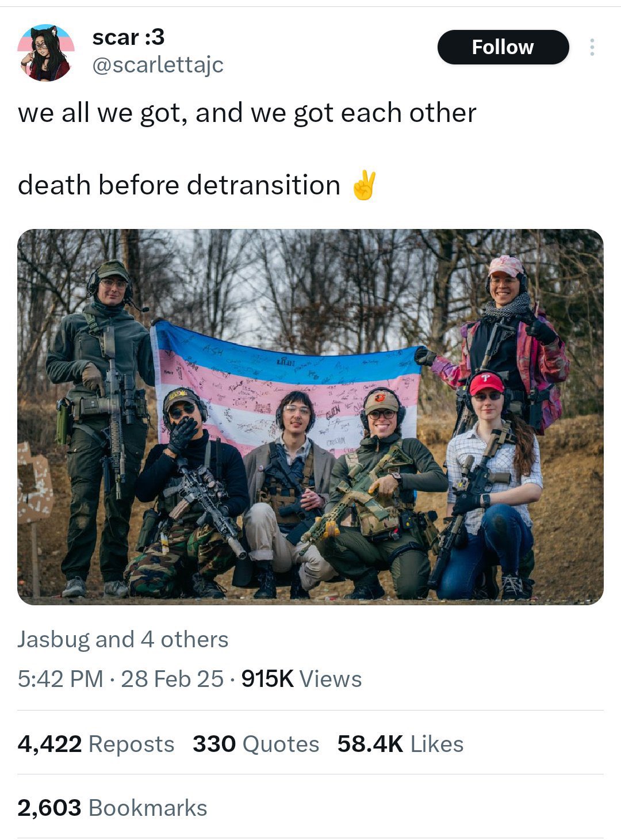Click the red cap in the photo
This screenshot has height=840, width=621.
[x=486, y=383]
